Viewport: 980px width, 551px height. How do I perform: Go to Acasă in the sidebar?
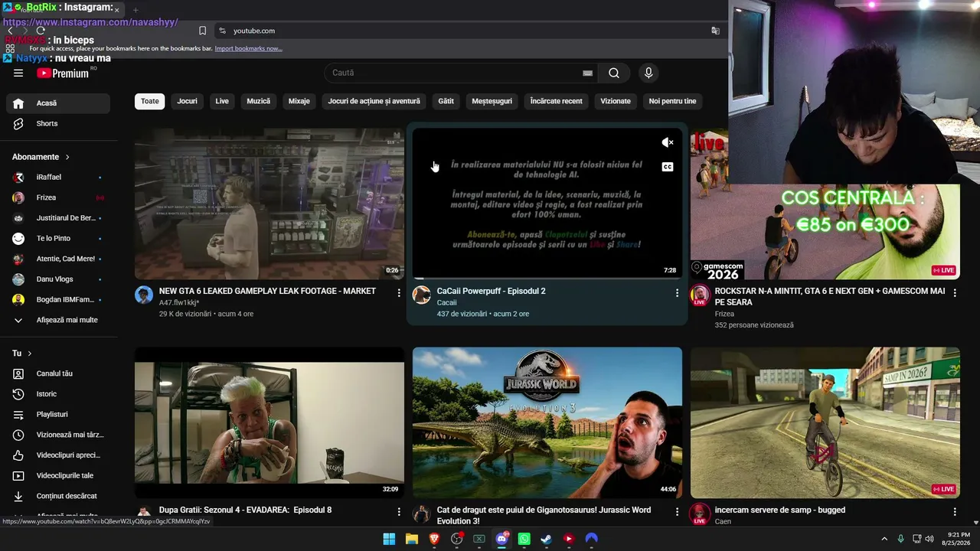tap(57, 103)
